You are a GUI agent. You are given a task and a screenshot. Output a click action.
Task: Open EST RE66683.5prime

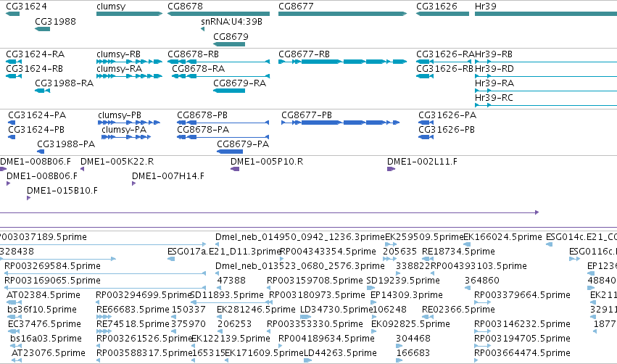point(133,310)
